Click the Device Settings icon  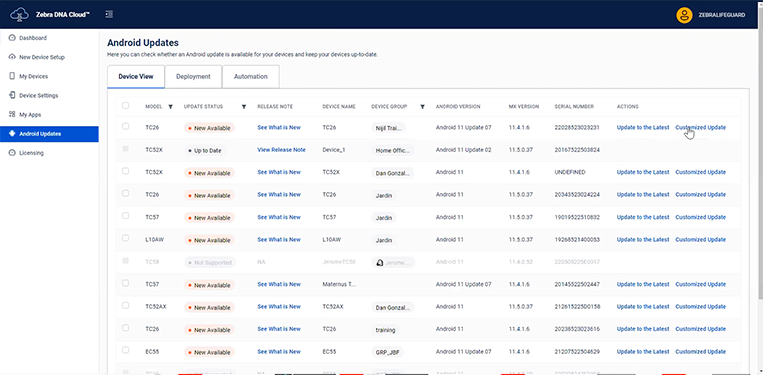(12, 95)
